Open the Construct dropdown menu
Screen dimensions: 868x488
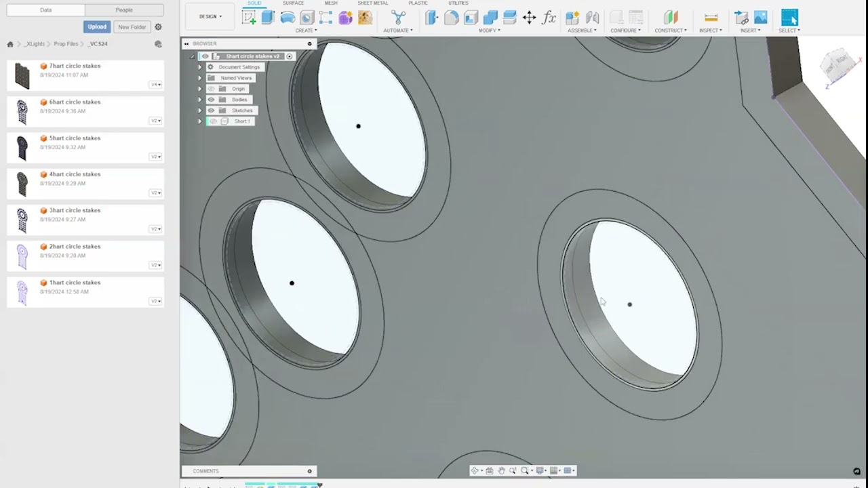click(671, 30)
